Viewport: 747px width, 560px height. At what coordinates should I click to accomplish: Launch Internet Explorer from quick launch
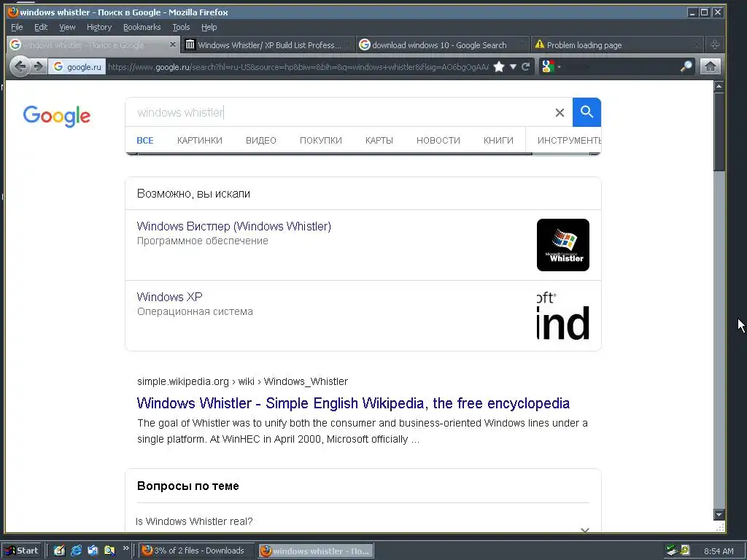76,551
